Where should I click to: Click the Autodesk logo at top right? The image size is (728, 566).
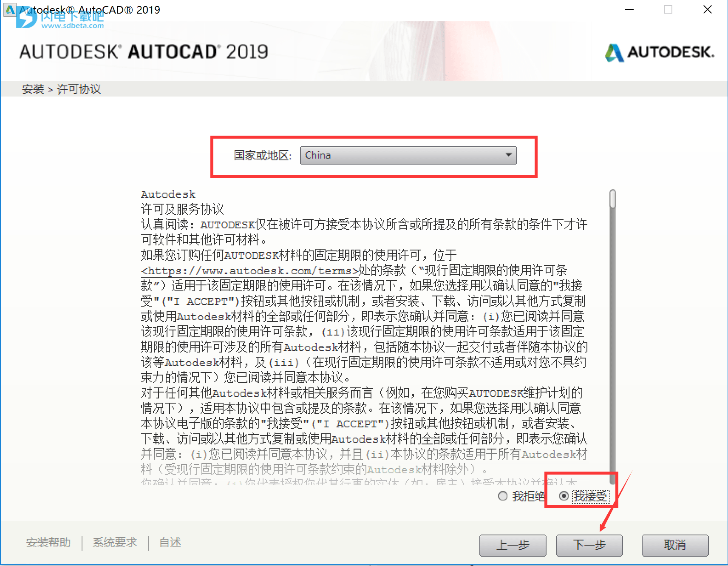tap(660, 53)
